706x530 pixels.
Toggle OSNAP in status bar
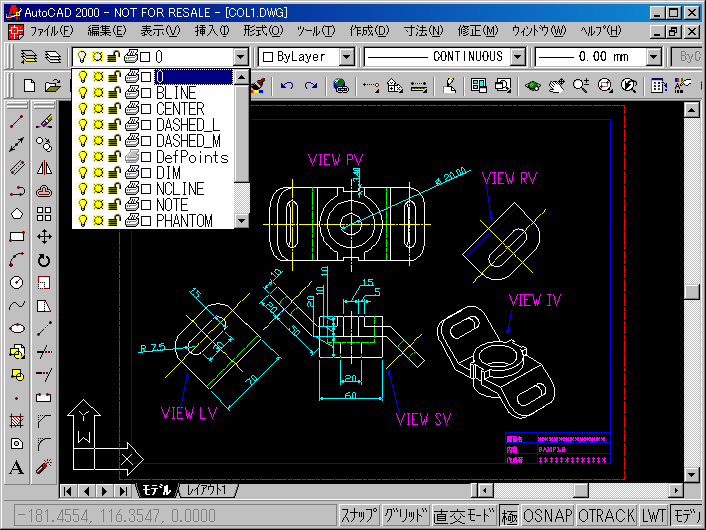point(548,516)
